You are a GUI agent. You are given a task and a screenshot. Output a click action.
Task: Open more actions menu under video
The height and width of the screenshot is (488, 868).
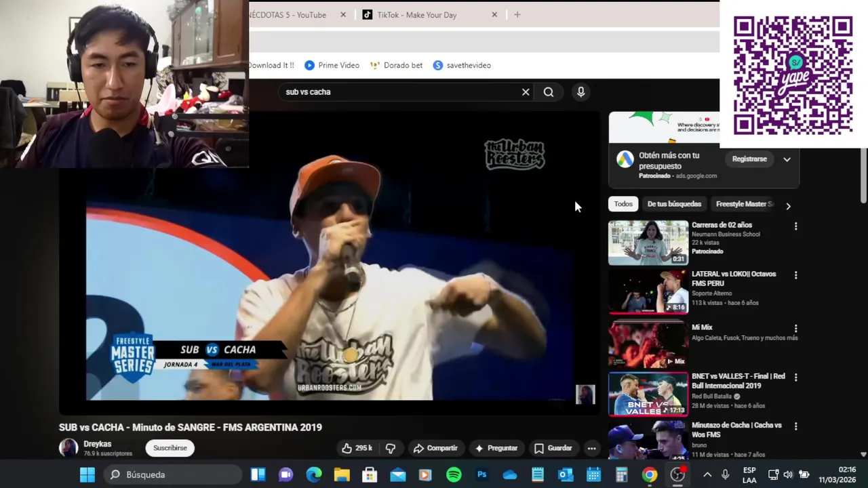591,448
